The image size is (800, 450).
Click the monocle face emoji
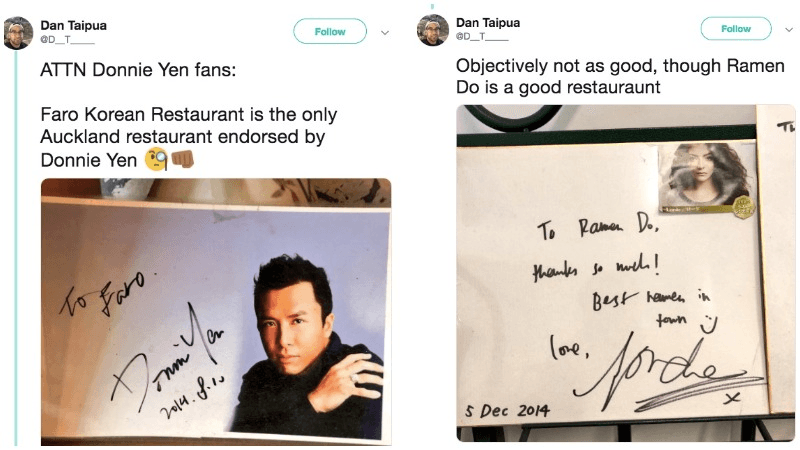click(x=156, y=159)
